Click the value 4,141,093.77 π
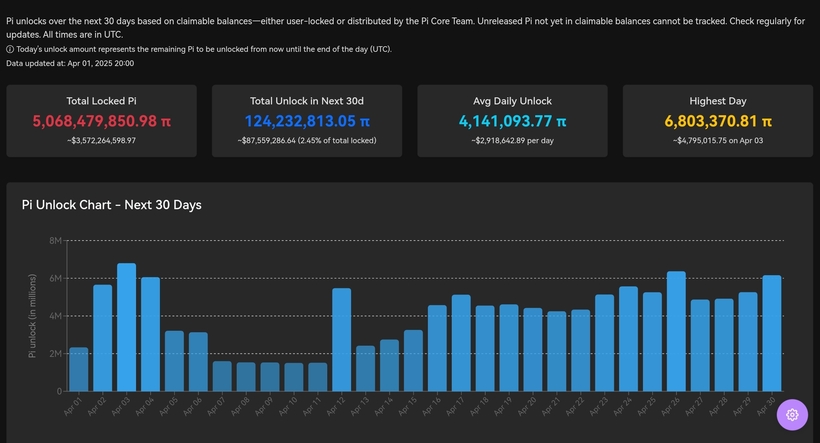 [x=512, y=121]
